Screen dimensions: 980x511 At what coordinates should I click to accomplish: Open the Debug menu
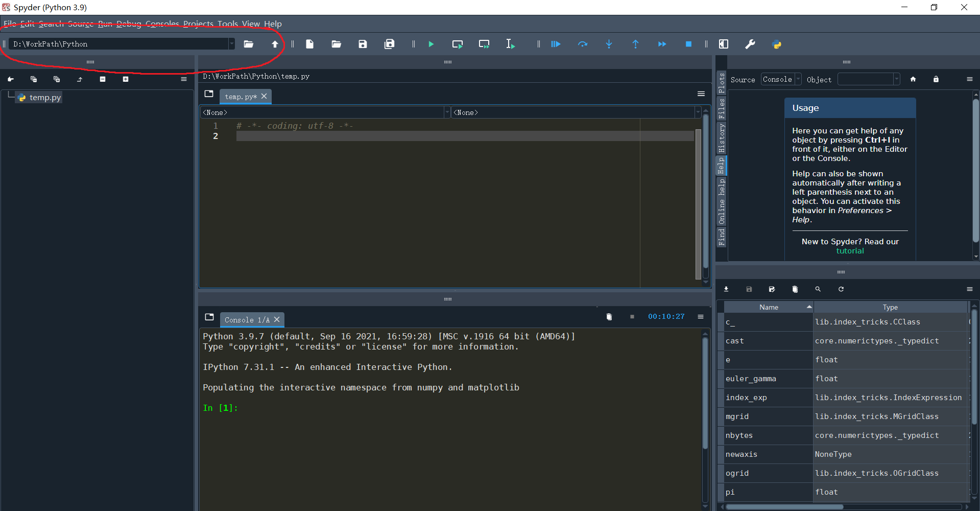[129, 24]
